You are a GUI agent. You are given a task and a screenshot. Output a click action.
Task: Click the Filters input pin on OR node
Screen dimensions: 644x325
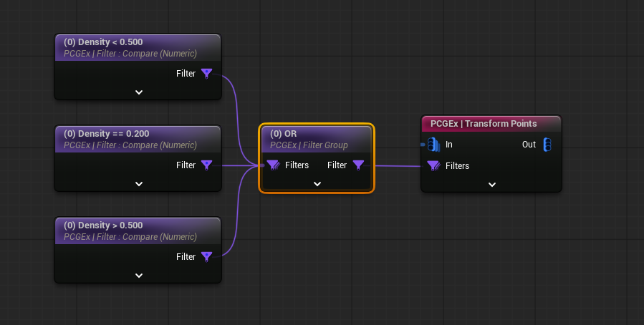coord(273,165)
